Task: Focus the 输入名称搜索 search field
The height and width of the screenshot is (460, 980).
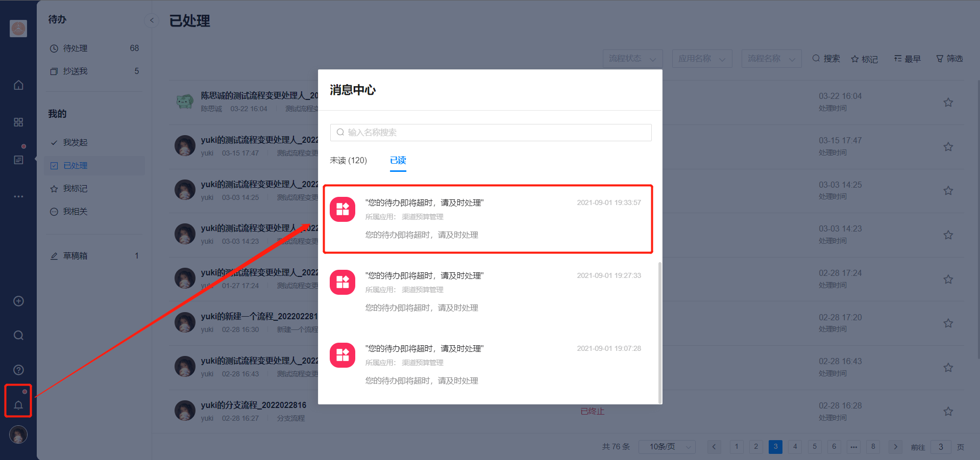Action: (x=490, y=133)
